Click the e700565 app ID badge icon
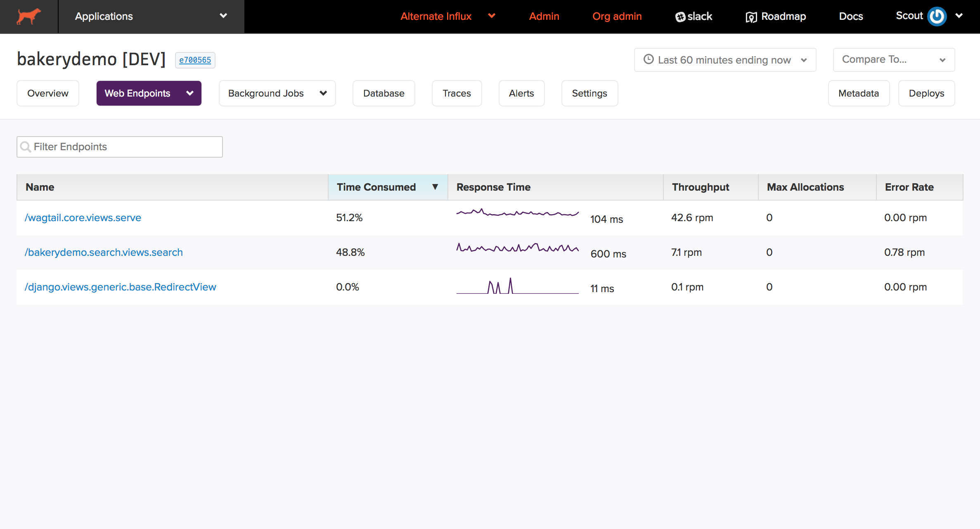 (x=195, y=60)
